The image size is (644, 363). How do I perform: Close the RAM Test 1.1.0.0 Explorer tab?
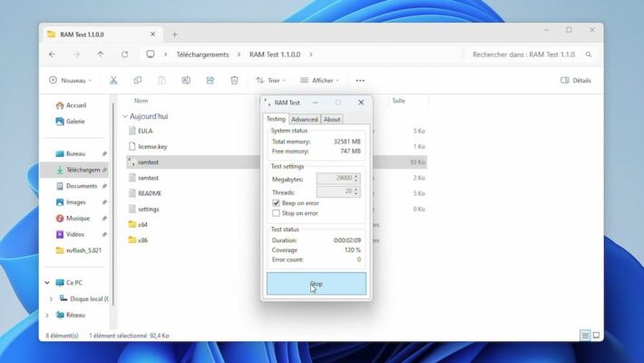point(152,34)
